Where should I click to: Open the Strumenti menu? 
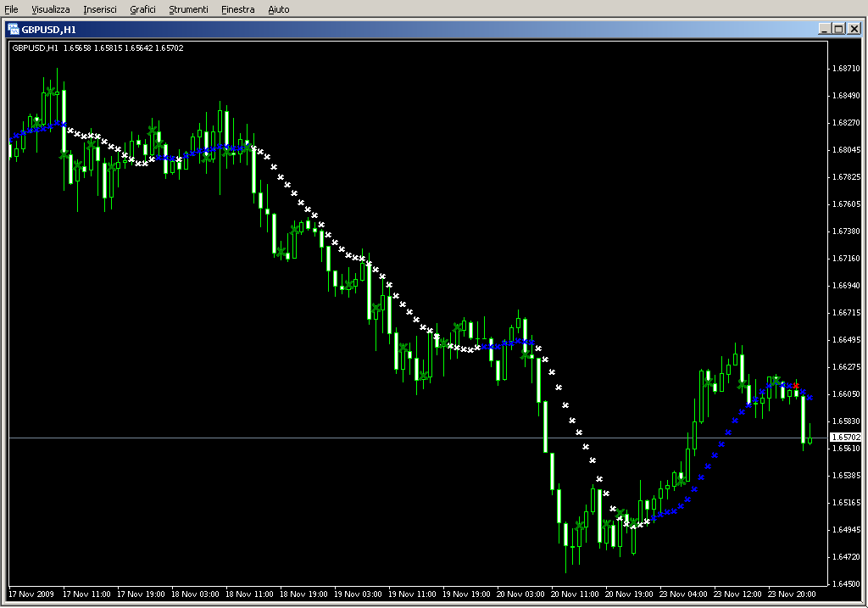[x=189, y=9]
